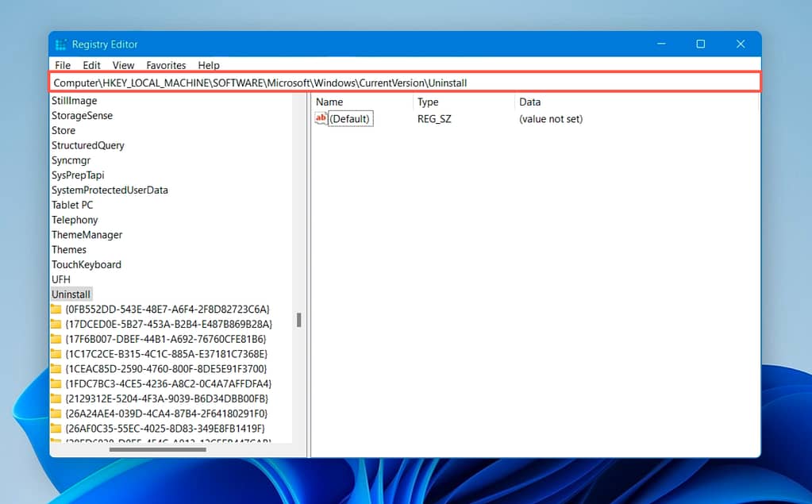The width and height of the screenshot is (812, 504).
Task: Click folder icon of {26A24AE4-039D-4CA4-87B4-2F64180291F0}
Action: (x=56, y=414)
